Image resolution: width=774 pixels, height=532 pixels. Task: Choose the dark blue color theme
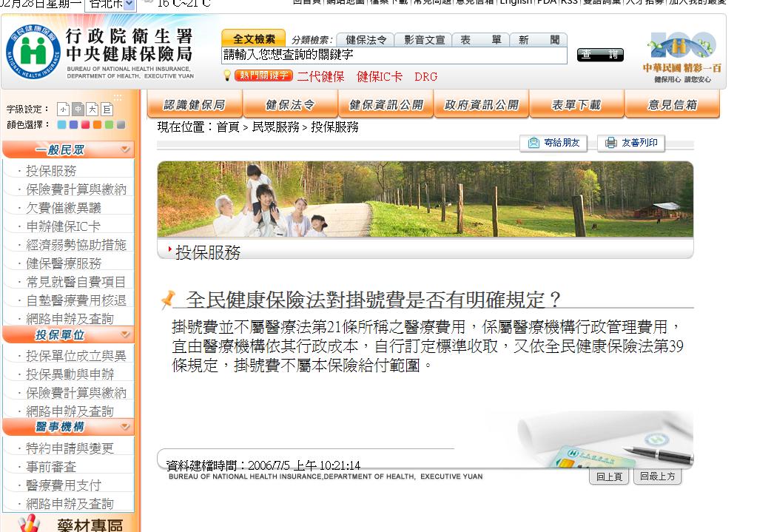pos(73,125)
